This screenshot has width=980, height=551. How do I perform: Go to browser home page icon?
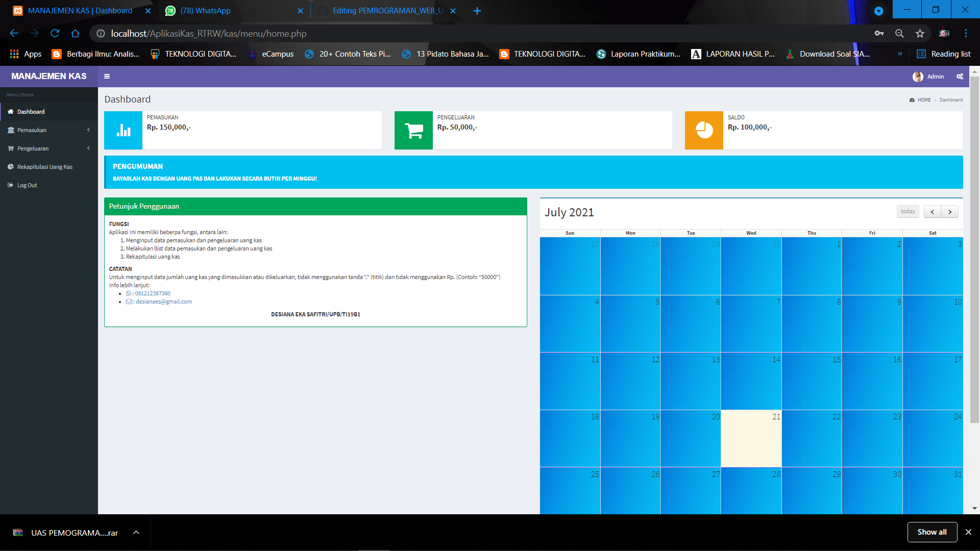pyautogui.click(x=75, y=34)
